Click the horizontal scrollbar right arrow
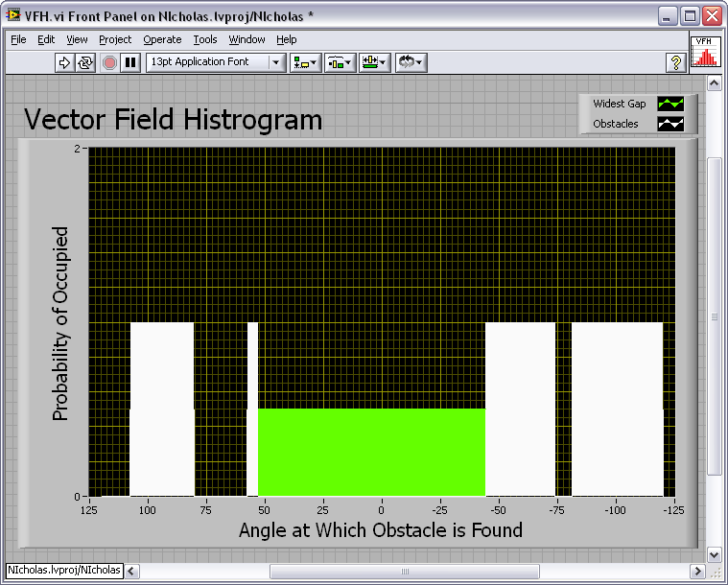 click(697, 572)
